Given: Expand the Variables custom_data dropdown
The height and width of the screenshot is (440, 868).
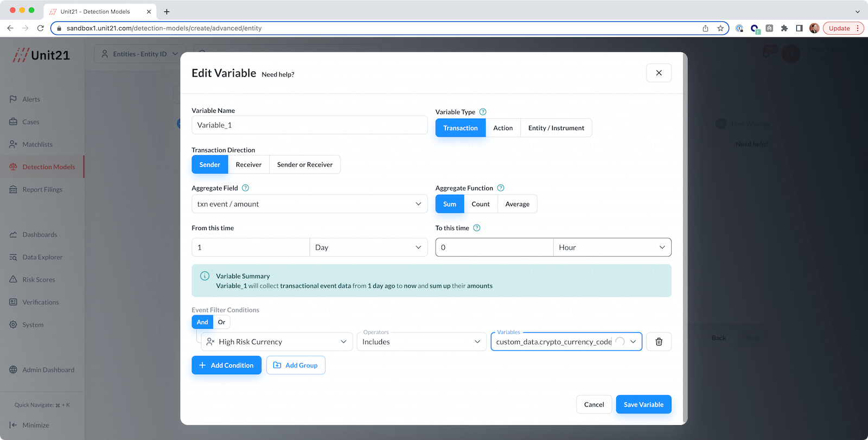Looking at the screenshot, I should coord(633,342).
